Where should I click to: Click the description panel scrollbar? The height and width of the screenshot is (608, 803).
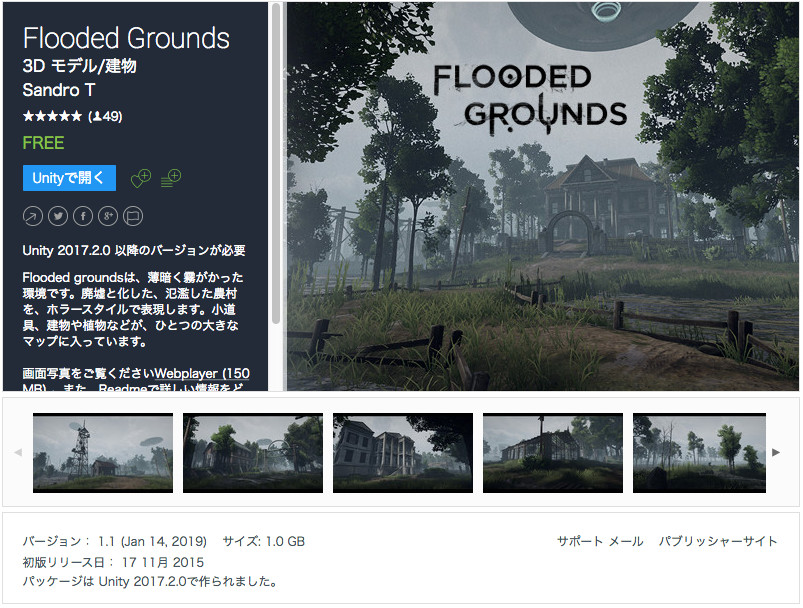click(276, 164)
